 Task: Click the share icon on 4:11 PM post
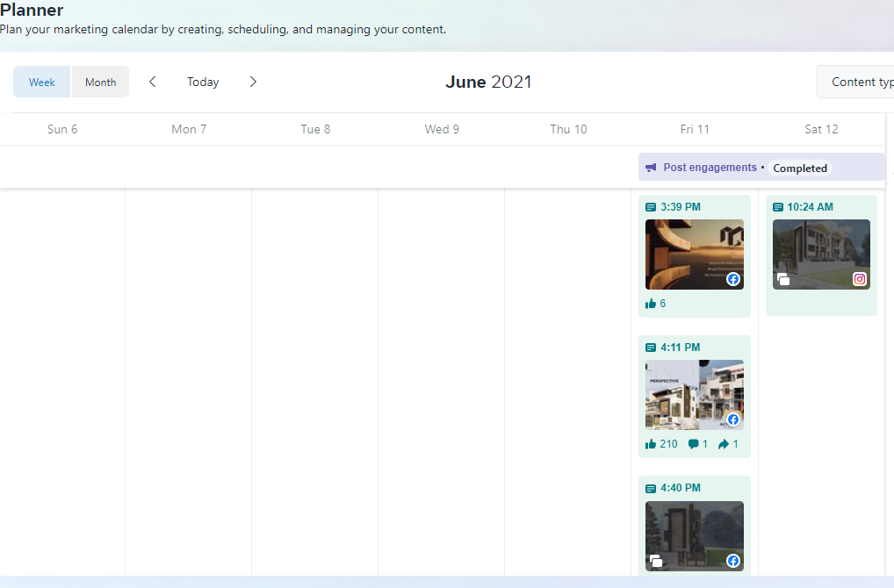coord(724,444)
